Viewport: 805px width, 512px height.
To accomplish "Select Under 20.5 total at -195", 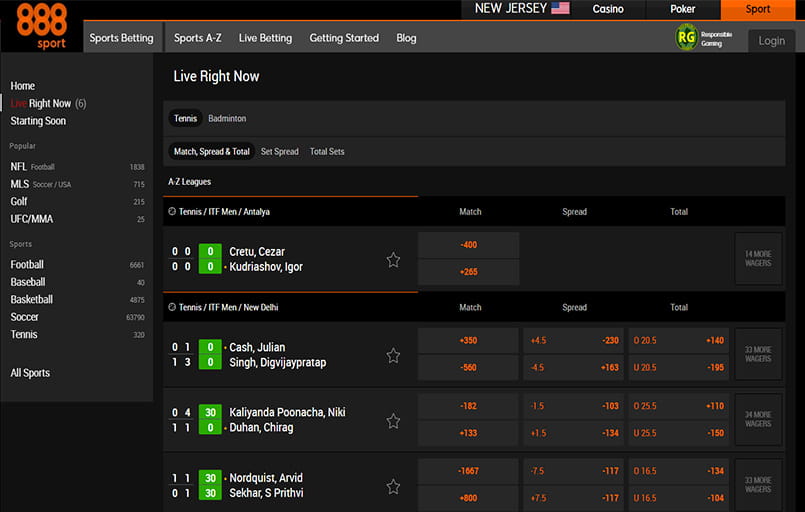I will pos(679,368).
